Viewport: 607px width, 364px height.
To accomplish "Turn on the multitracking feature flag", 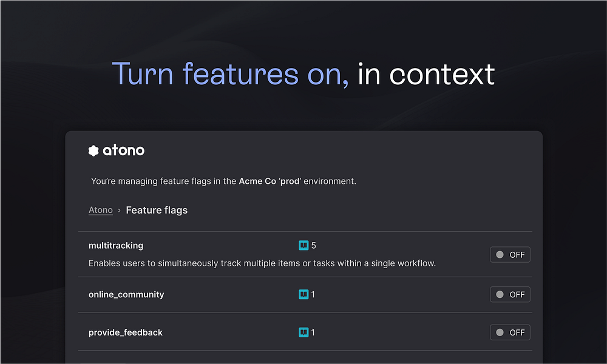I will click(510, 255).
